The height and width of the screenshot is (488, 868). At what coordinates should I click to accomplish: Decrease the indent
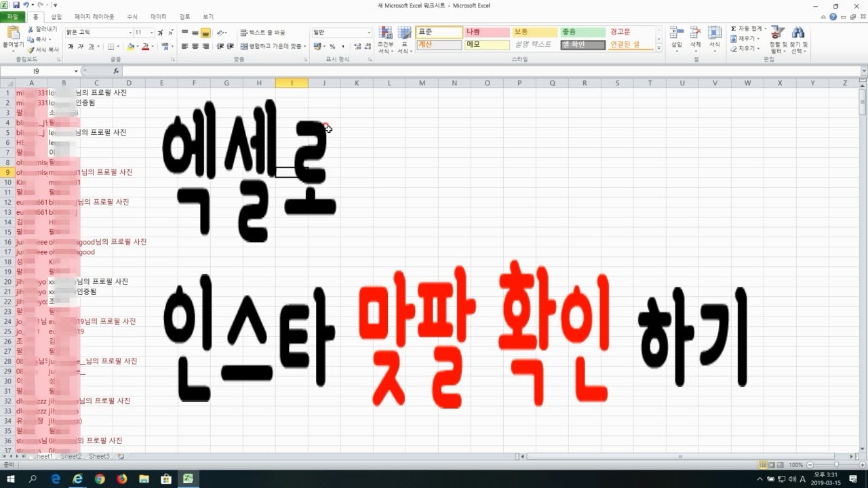(220, 47)
